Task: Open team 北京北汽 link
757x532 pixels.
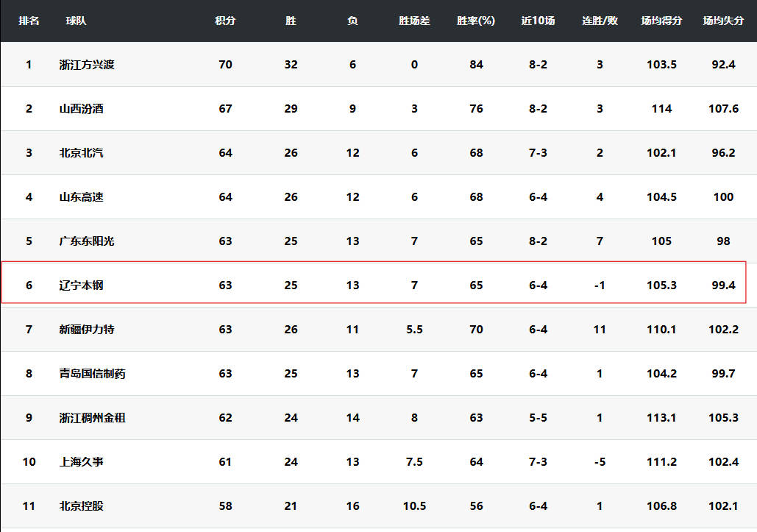Action: click(81, 153)
